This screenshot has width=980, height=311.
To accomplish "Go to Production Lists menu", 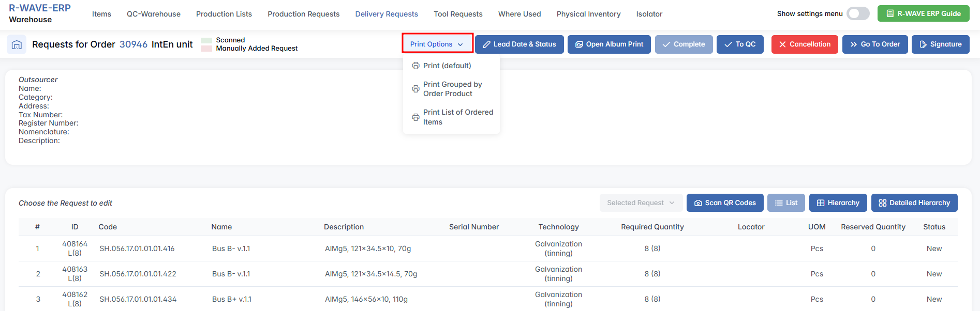I will coord(224,14).
